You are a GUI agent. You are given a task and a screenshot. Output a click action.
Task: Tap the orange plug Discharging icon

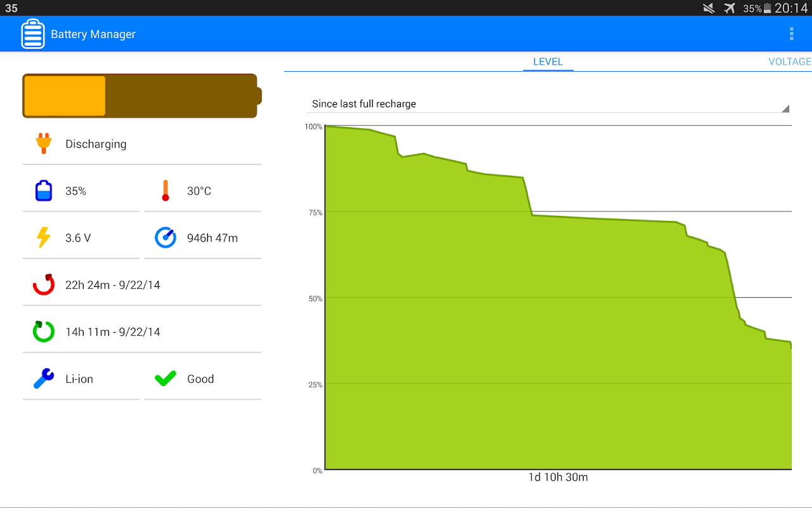click(x=43, y=144)
